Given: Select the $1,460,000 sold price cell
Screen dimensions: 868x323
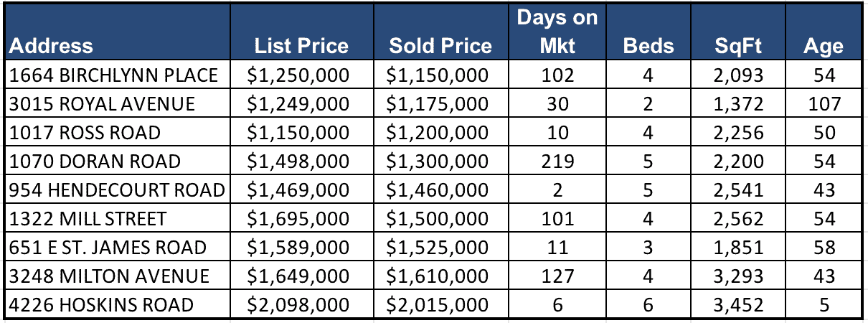Looking at the screenshot, I should click(x=437, y=189).
